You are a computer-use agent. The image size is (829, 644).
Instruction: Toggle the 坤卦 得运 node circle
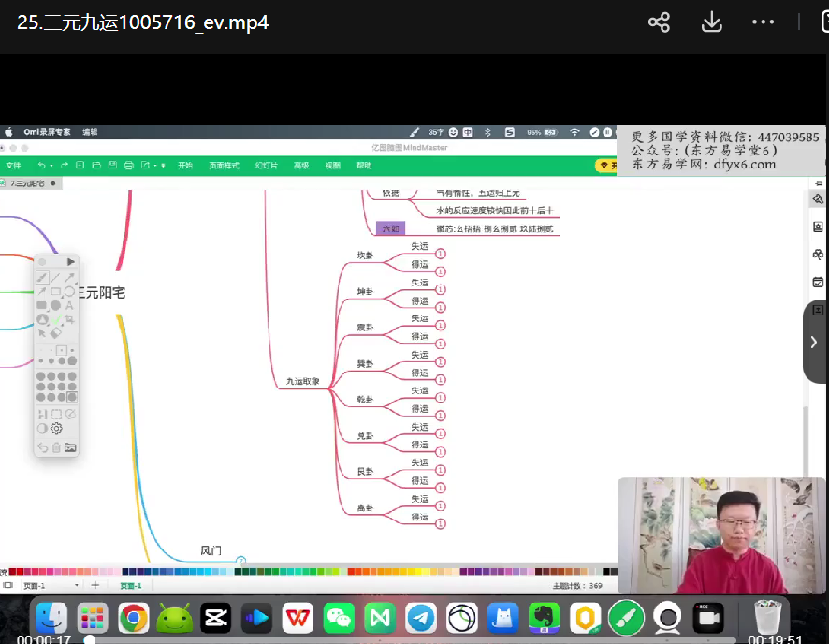click(x=441, y=307)
